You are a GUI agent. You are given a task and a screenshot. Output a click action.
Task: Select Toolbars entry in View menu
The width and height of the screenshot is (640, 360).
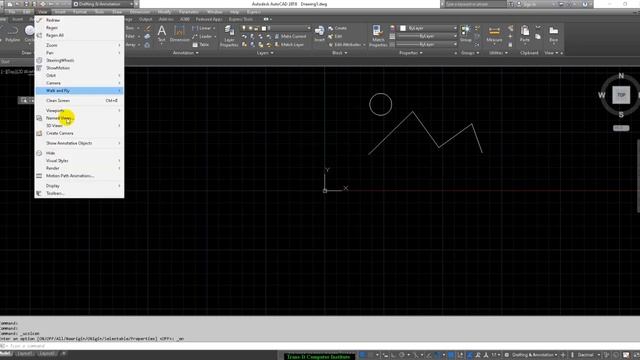[80, 193]
